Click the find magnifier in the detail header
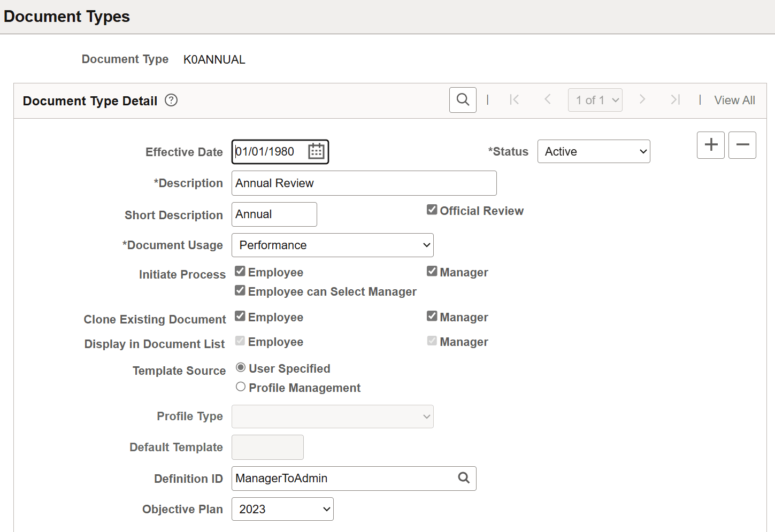Viewport: 775px width, 532px height. point(463,100)
